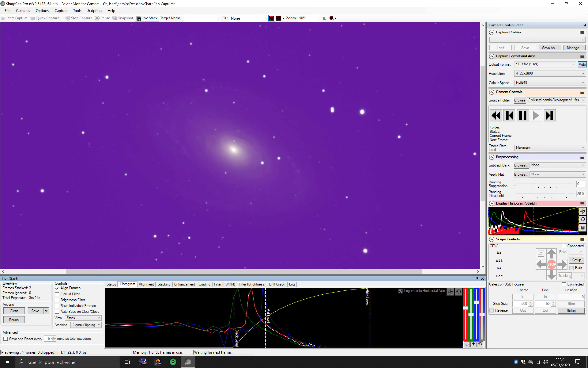Image resolution: width=588 pixels, height=368 pixels.
Task: Click the red scope STOP button
Action: pyautogui.click(x=552, y=264)
